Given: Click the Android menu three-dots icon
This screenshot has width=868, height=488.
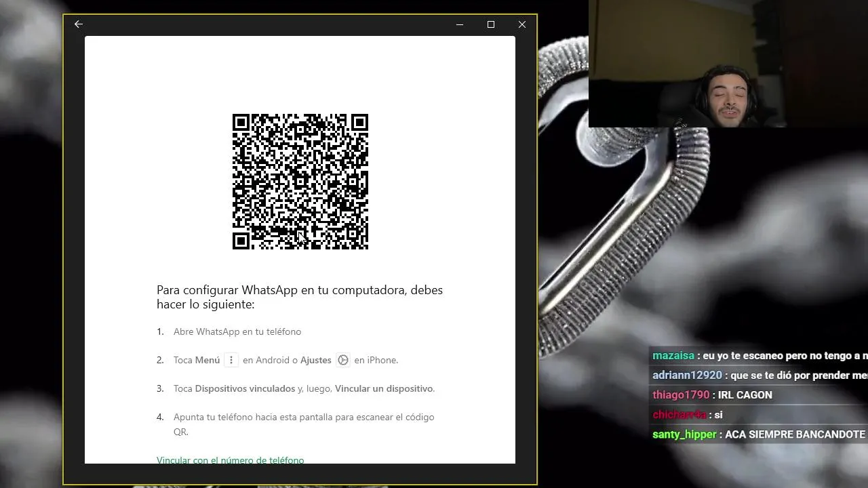Looking at the screenshot, I should (231, 360).
